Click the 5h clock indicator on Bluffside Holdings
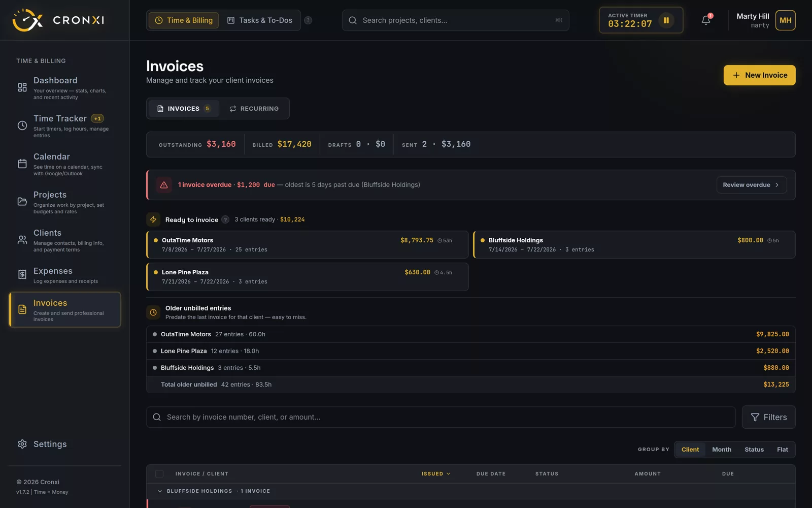 [x=773, y=241]
